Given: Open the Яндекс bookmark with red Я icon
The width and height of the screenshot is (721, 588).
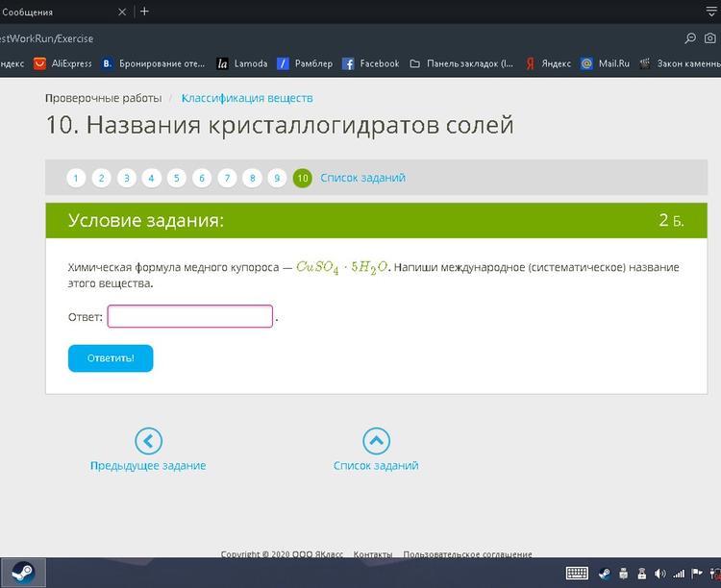Looking at the screenshot, I should click(548, 63).
